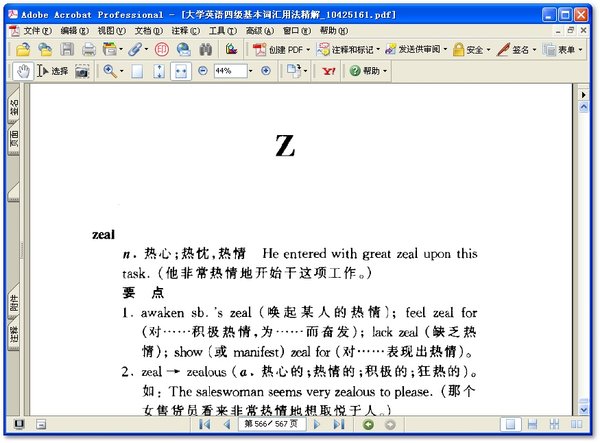Click the 44% zoom input field

230,71
